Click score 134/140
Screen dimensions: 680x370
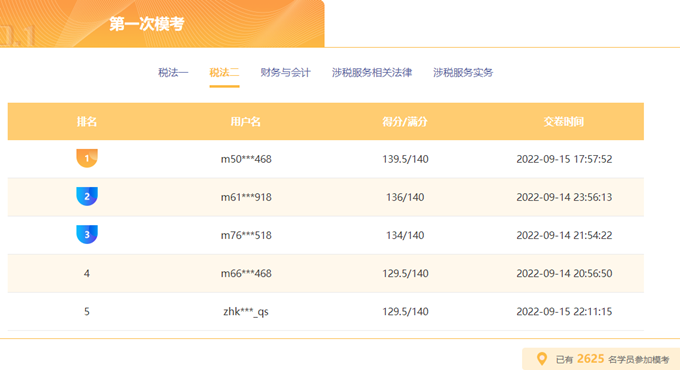click(x=405, y=236)
